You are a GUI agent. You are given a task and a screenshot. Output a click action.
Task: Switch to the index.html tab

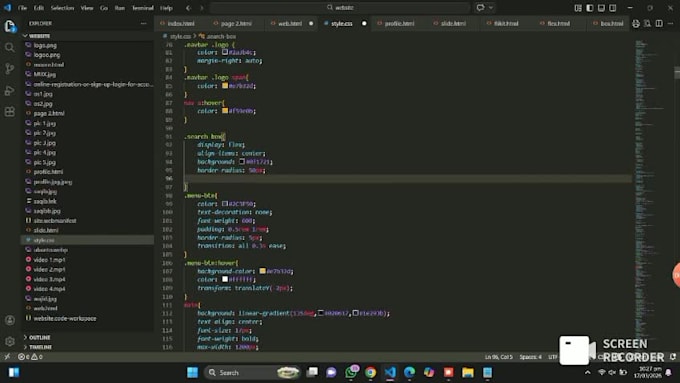click(181, 23)
